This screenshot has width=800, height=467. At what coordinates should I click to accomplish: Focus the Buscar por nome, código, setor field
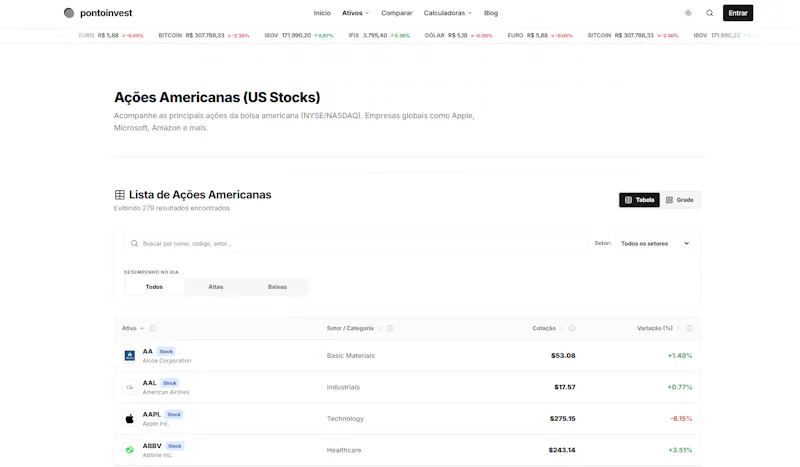[357, 243]
